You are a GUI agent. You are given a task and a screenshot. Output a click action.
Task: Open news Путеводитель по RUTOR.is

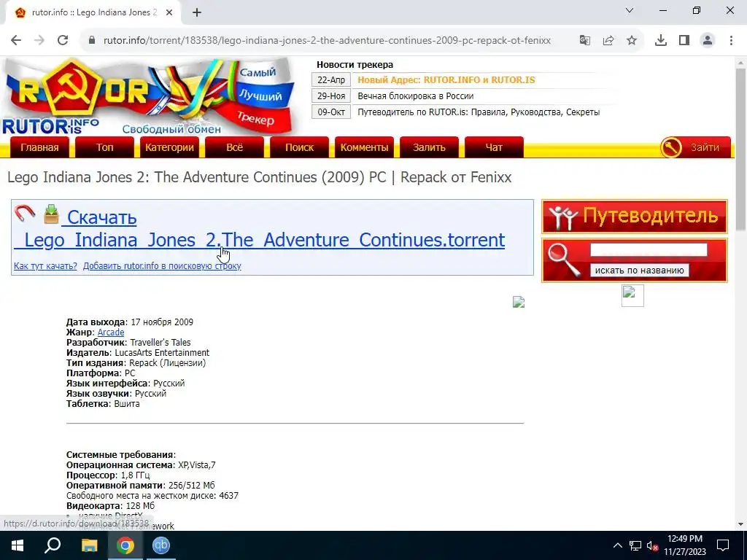pyautogui.click(x=479, y=112)
